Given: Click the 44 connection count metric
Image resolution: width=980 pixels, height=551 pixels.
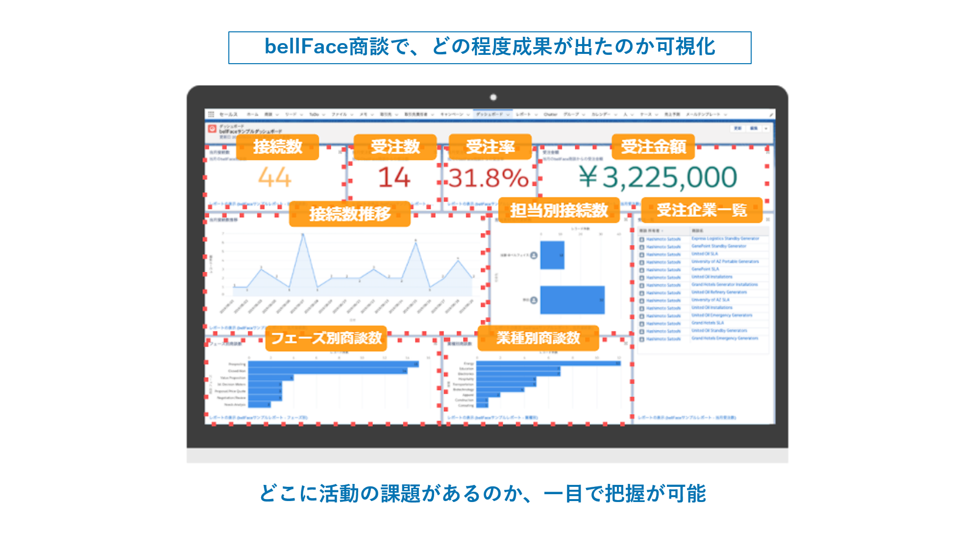Looking at the screenshot, I should coord(275,177).
